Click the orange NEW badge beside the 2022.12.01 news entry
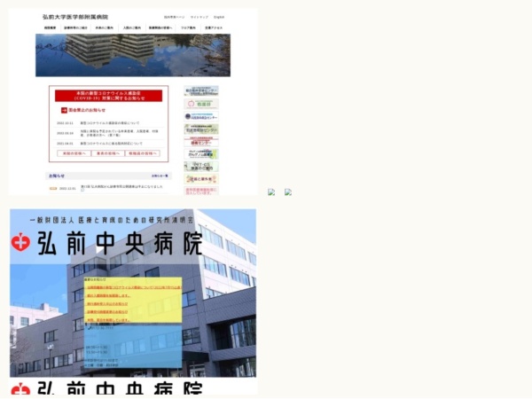The image size is (532, 399). [x=53, y=188]
